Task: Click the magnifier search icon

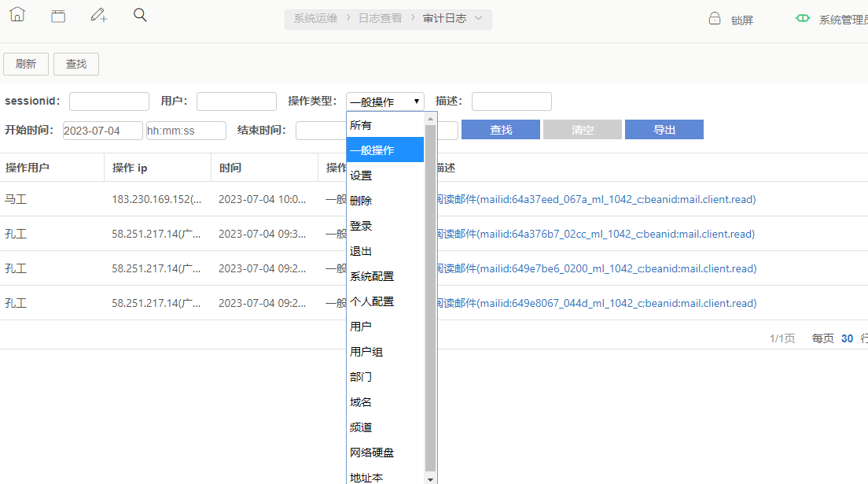Action: (140, 15)
